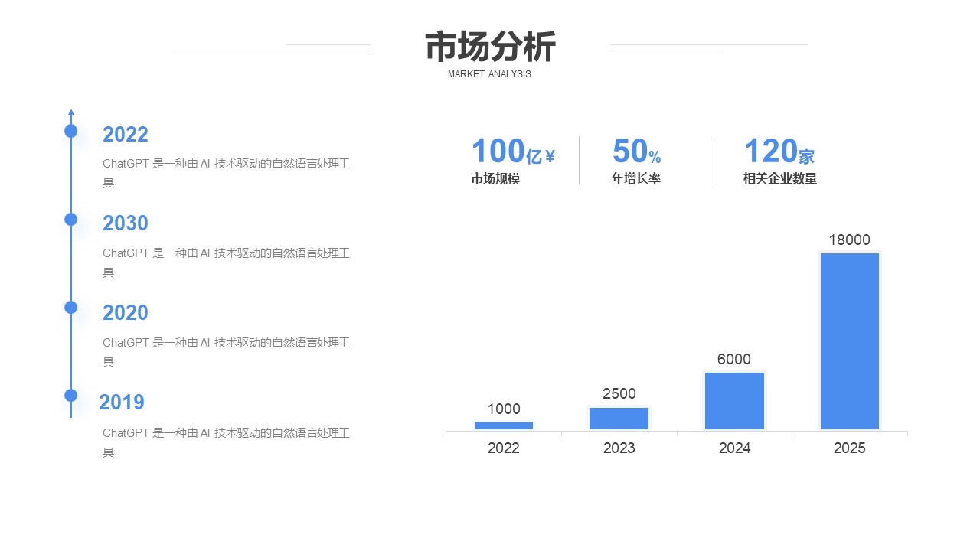Click the 2030 timeline dot marker

(71, 220)
